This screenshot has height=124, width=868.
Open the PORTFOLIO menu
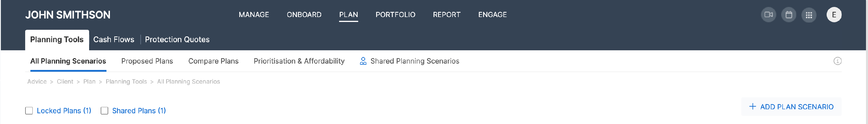click(x=395, y=15)
